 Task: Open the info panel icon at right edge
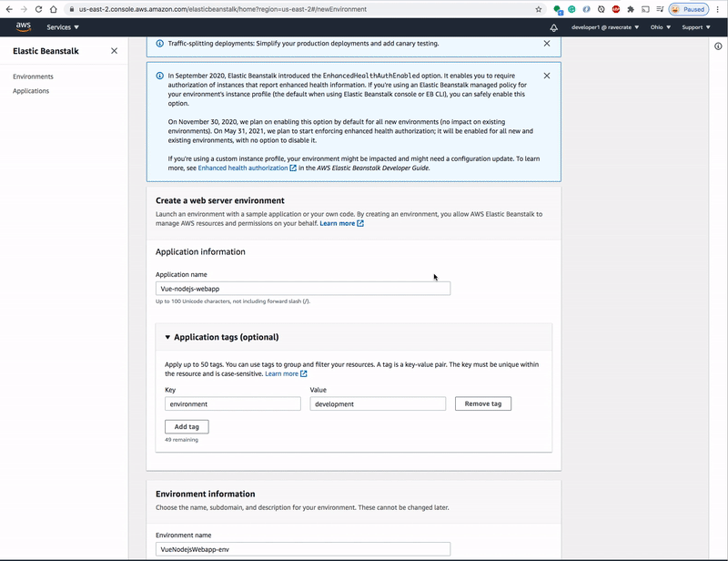click(718, 46)
